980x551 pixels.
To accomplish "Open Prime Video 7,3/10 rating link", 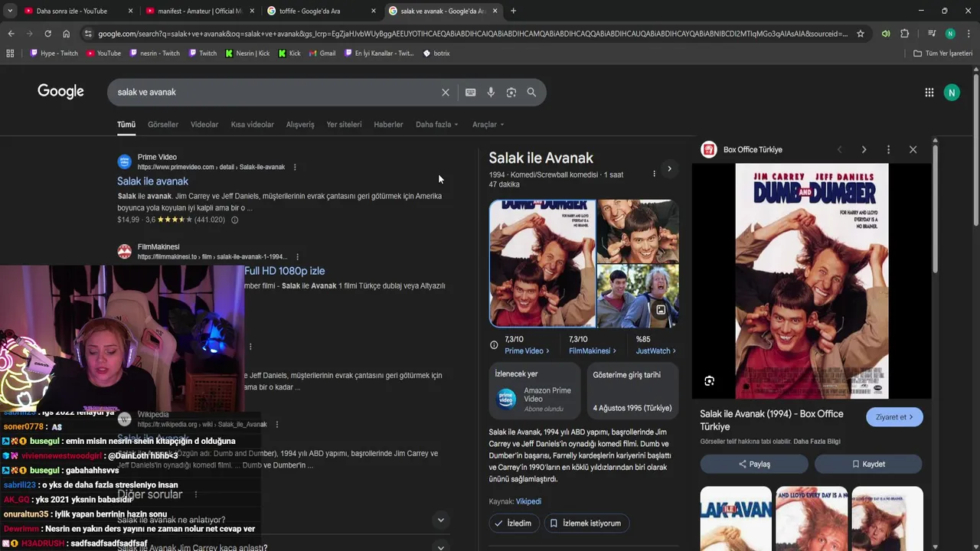I will (527, 351).
